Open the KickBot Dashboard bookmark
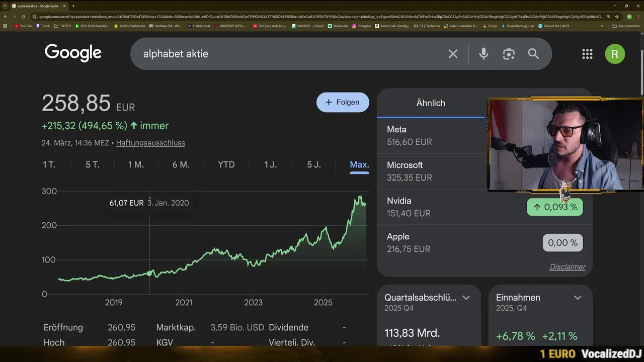 tap(130, 26)
